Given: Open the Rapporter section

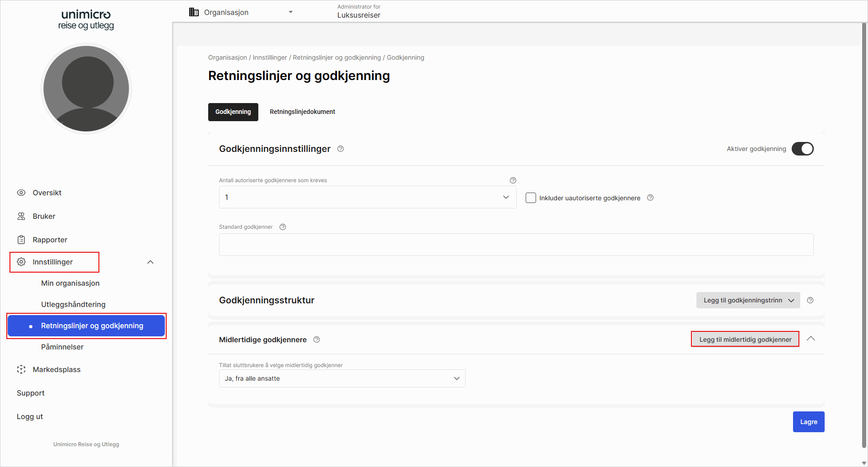Looking at the screenshot, I should tap(50, 240).
